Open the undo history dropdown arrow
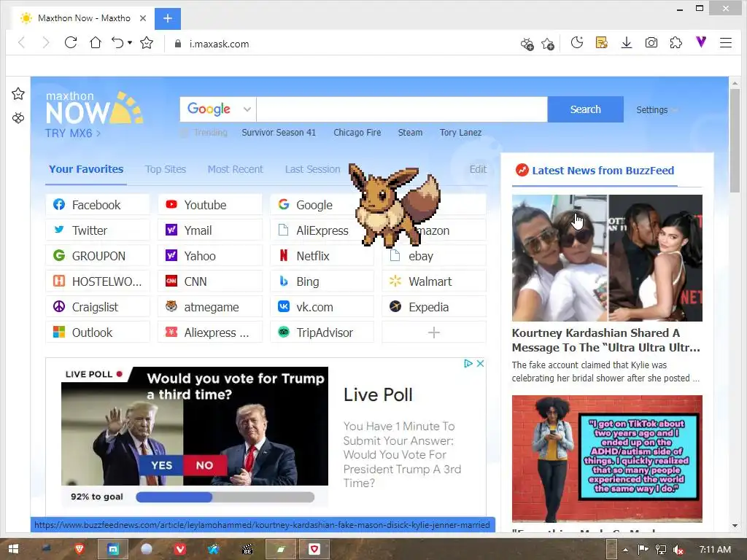 click(130, 43)
